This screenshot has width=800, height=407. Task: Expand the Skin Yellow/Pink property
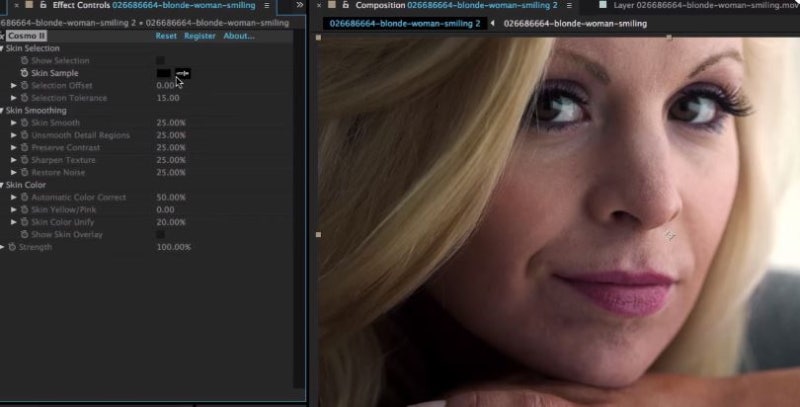click(x=14, y=210)
